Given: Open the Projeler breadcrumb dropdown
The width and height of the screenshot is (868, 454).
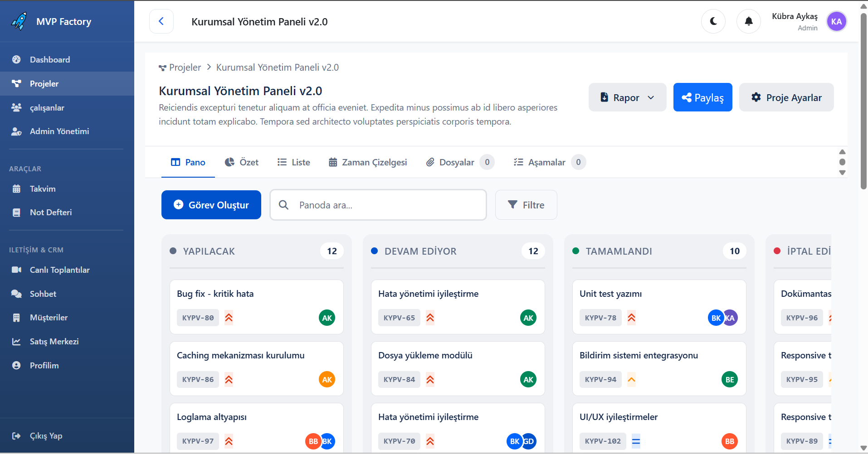Looking at the screenshot, I should [x=185, y=67].
